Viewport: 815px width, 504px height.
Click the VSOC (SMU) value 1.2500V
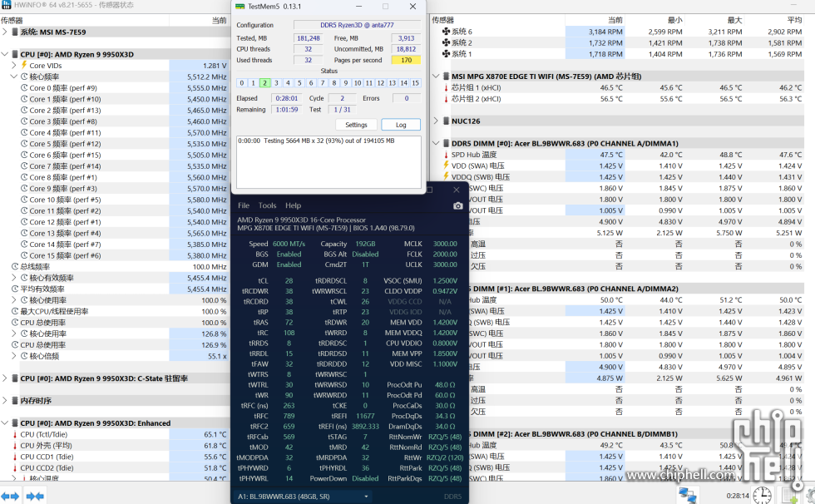click(445, 280)
